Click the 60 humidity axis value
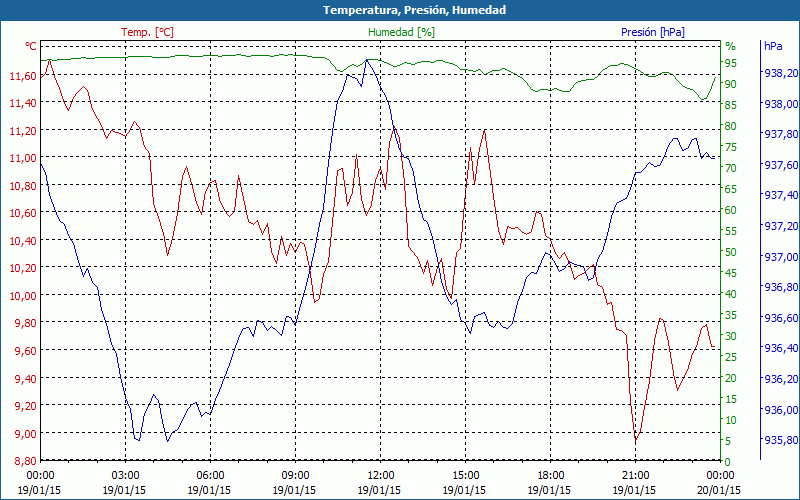This screenshot has width=800, height=500. tap(731, 210)
